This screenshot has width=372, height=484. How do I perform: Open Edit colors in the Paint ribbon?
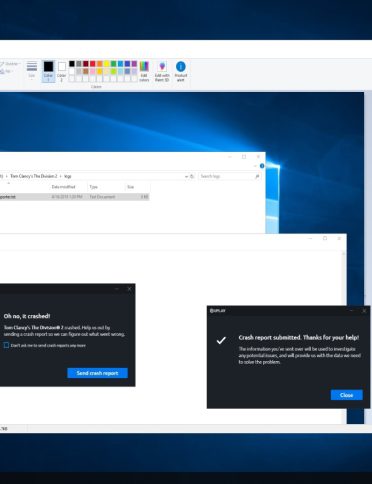pos(144,71)
